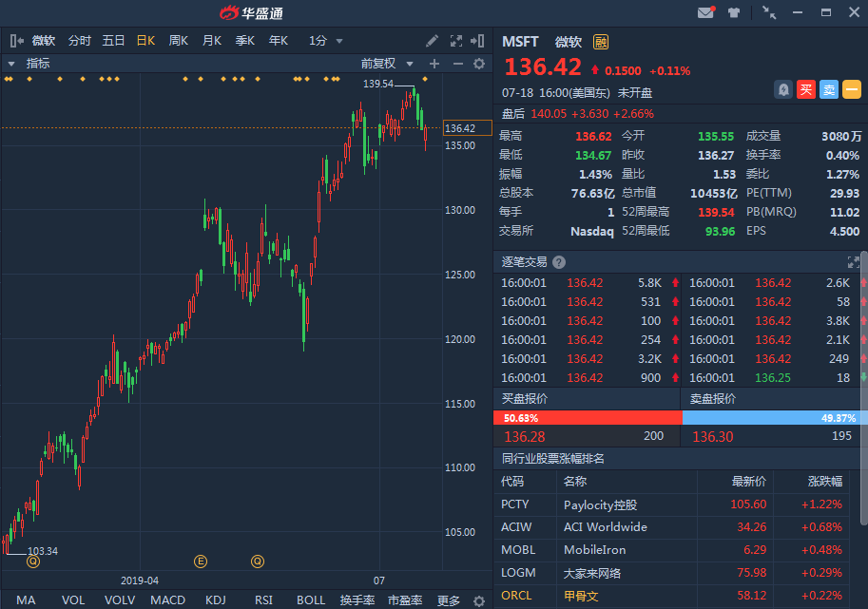
Task: Enable the RSI indicator
Action: click(x=263, y=600)
